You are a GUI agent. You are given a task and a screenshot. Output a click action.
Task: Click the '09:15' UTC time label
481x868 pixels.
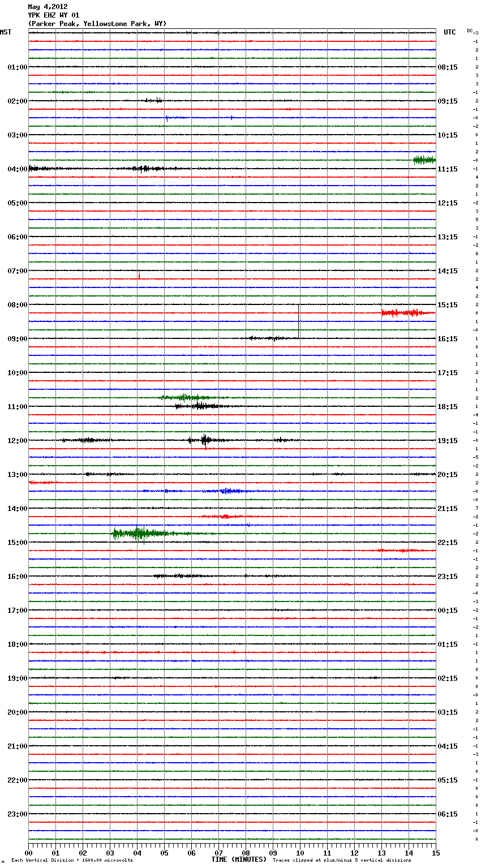(x=448, y=101)
